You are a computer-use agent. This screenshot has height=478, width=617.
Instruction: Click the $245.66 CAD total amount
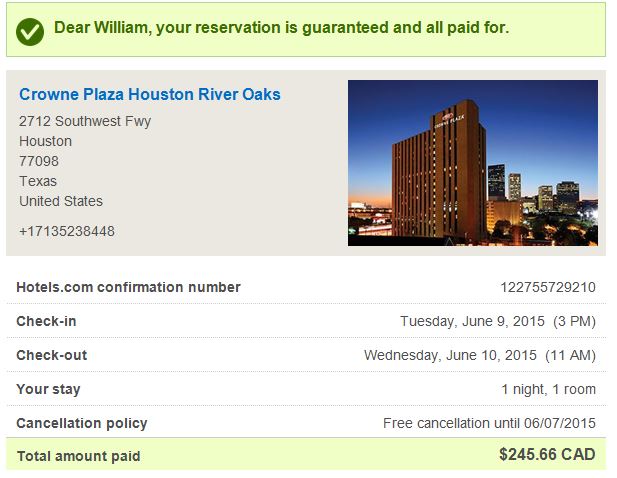547,455
